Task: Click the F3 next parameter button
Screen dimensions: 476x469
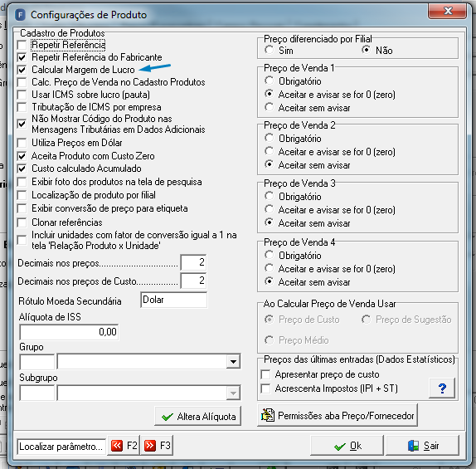Action: coord(158,446)
